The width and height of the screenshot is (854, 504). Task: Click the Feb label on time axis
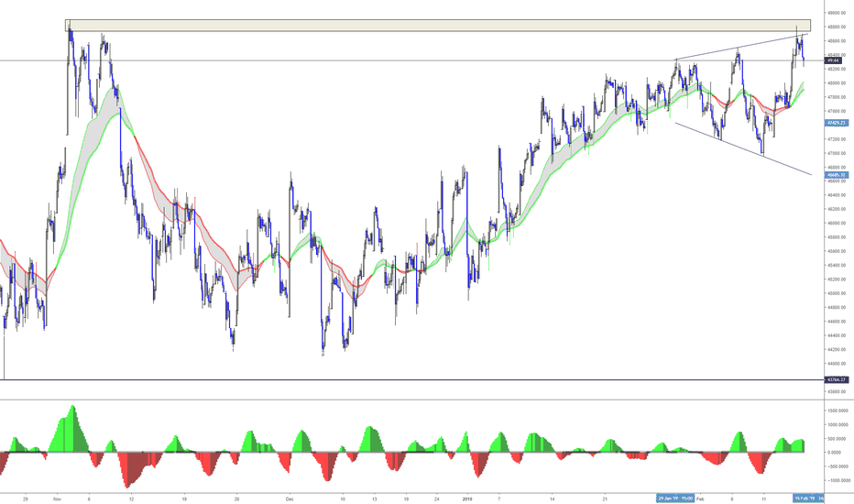[700, 499]
